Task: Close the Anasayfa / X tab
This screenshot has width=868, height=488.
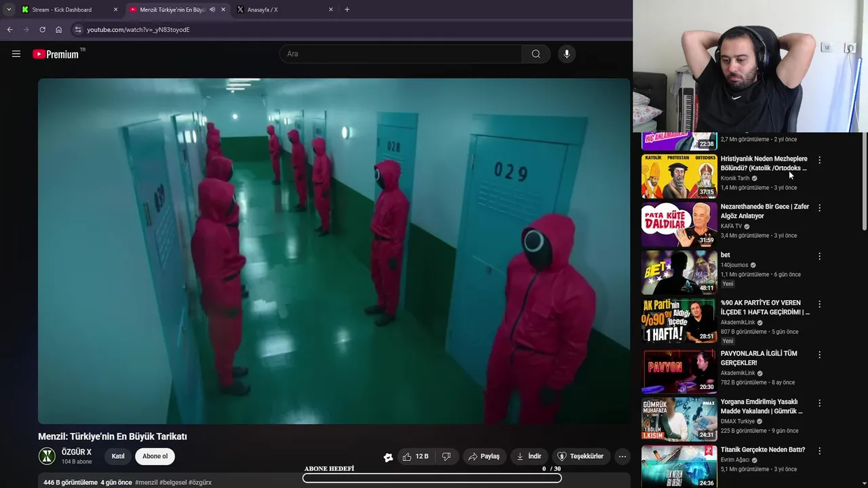Action: click(x=331, y=9)
